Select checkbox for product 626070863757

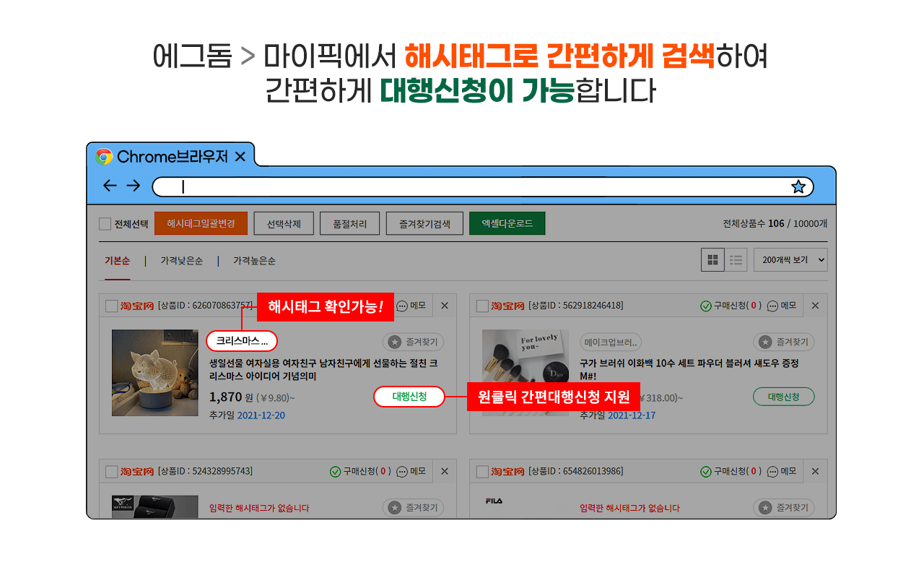coord(111,306)
